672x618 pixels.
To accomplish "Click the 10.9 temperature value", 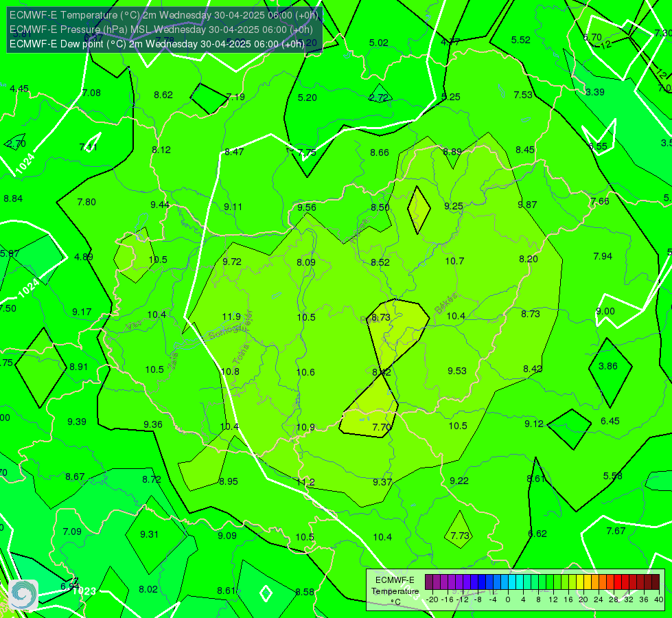I will point(305,427).
